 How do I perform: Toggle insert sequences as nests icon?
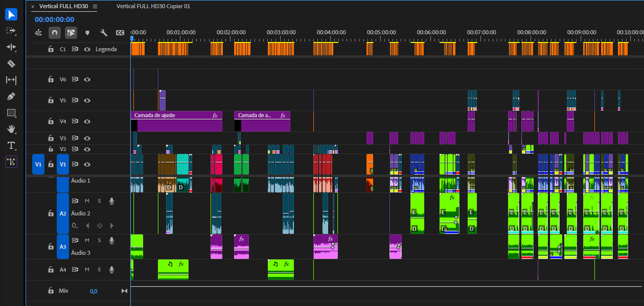(38, 33)
